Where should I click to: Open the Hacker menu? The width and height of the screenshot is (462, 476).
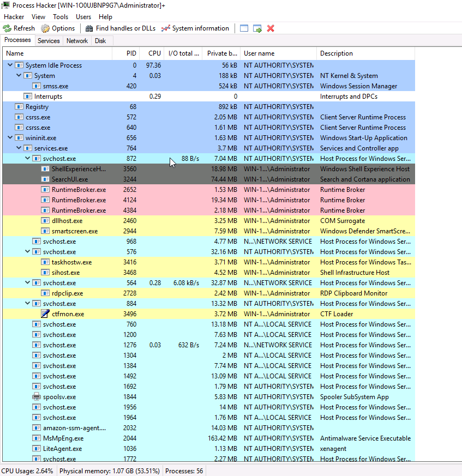pos(14,17)
